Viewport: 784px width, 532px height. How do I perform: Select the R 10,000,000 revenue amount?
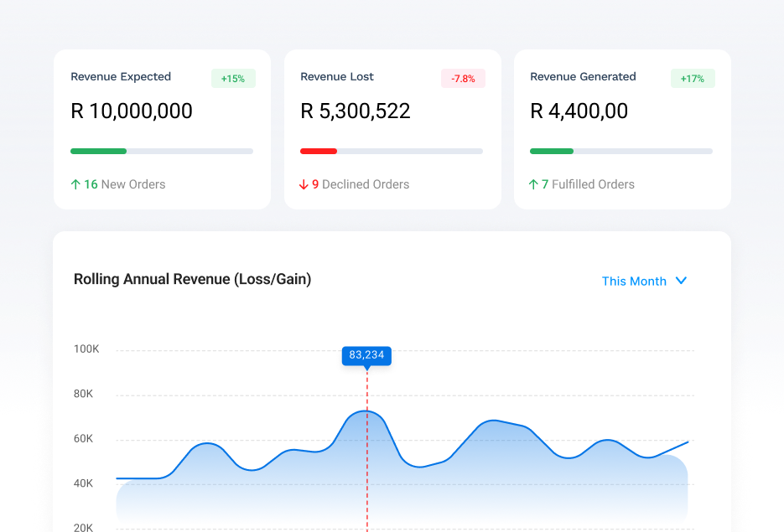point(132,111)
